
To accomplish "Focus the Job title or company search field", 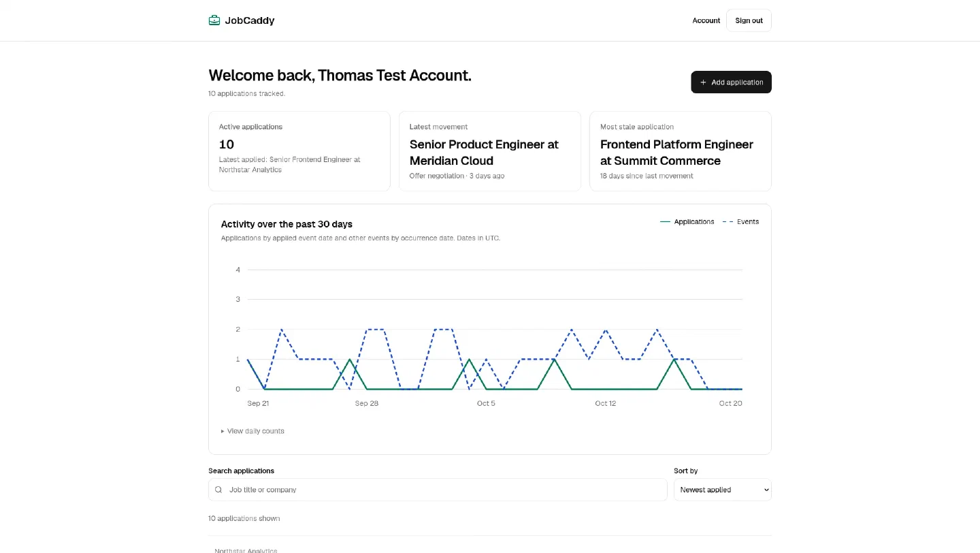I will pyautogui.click(x=438, y=490).
